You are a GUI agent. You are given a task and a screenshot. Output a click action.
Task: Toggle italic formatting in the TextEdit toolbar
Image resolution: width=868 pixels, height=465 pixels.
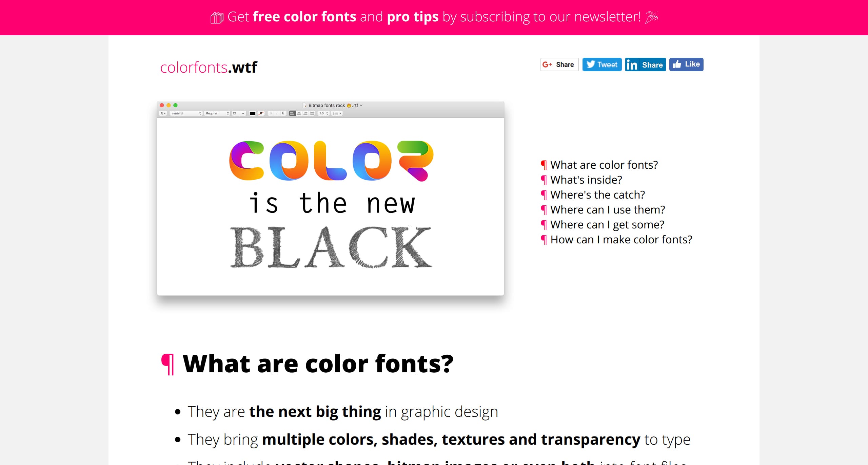(x=277, y=113)
